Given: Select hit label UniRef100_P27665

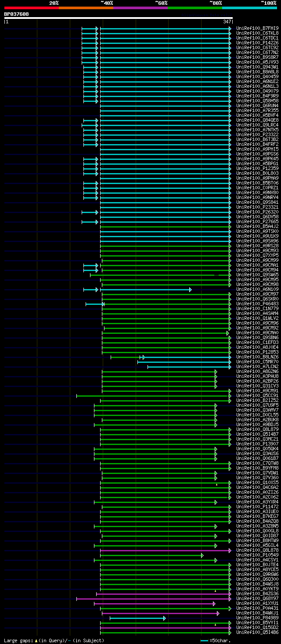Looking at the screenshot, I should click(257, 221).
